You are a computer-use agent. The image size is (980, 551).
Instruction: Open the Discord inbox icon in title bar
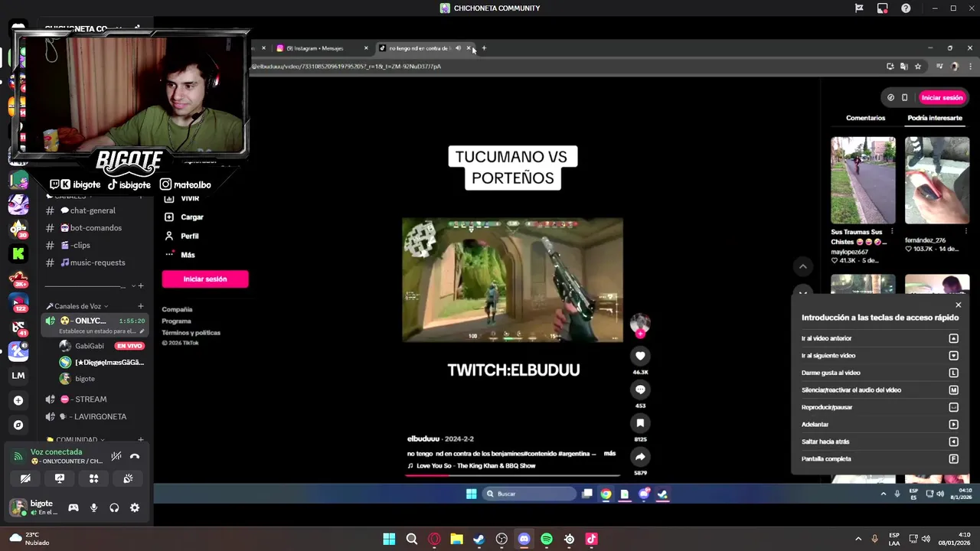tap(883, 8)
